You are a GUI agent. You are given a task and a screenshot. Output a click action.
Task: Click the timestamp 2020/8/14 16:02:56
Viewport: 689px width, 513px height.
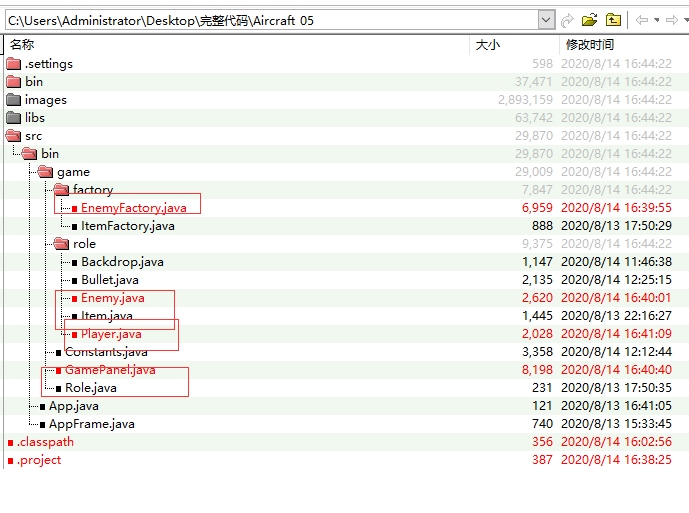[616, 442]
